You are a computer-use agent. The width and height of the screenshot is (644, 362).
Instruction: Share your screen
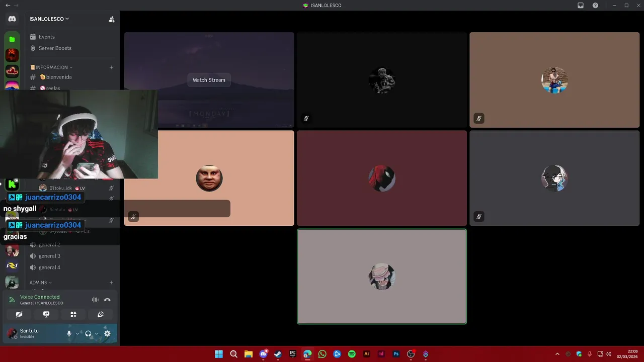[x=46, y=314]
